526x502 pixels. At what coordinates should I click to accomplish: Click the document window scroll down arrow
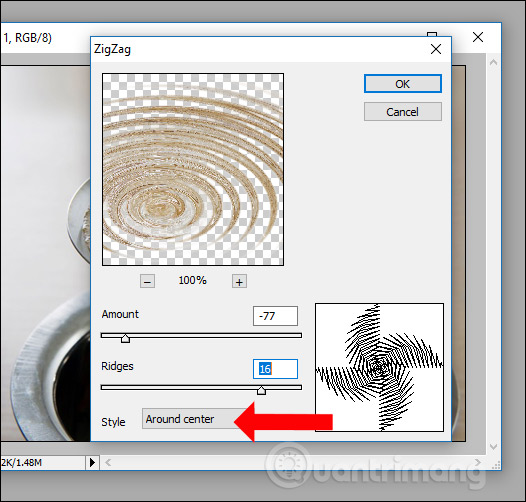493,447
